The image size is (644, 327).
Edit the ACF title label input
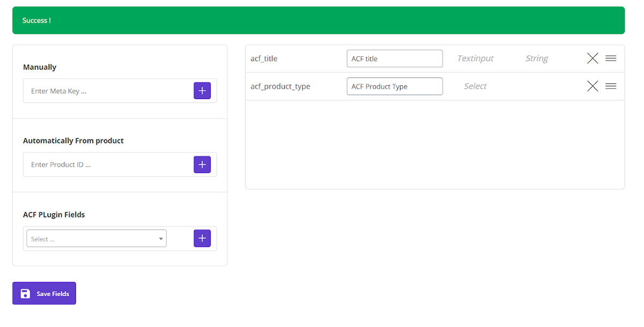[394, 59]
